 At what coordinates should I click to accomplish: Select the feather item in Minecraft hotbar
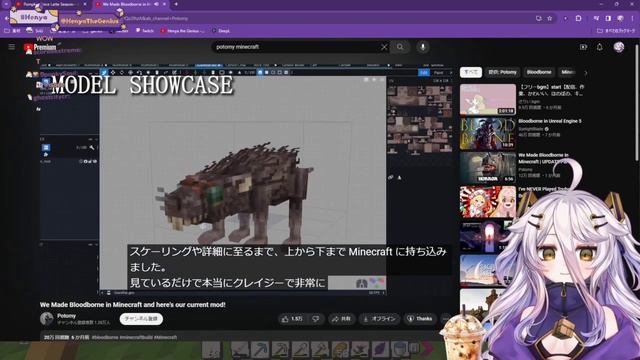(380, 350)
